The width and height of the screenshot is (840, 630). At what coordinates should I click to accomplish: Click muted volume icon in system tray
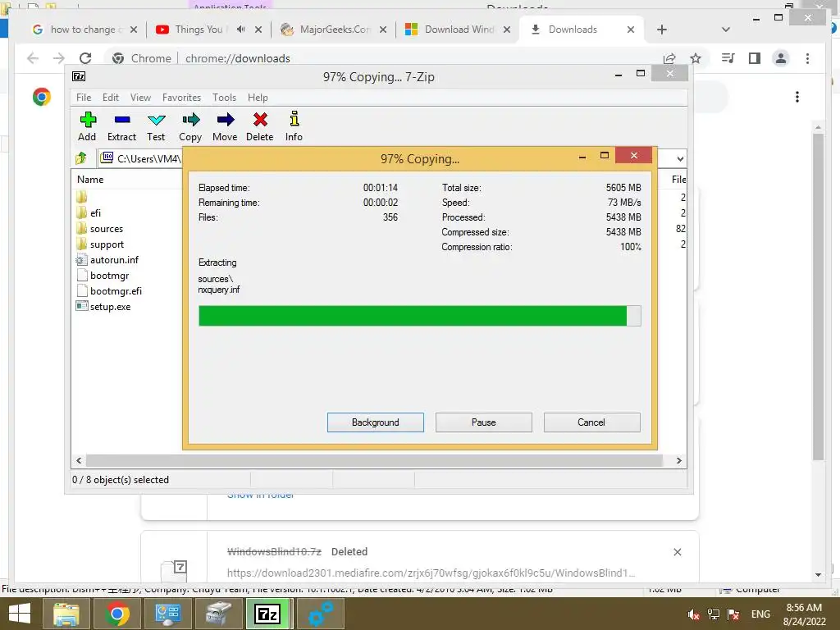693,614
